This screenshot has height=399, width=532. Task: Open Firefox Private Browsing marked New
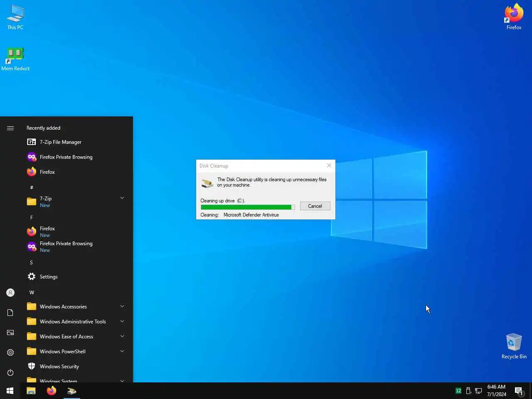click(x=76, y=247)
